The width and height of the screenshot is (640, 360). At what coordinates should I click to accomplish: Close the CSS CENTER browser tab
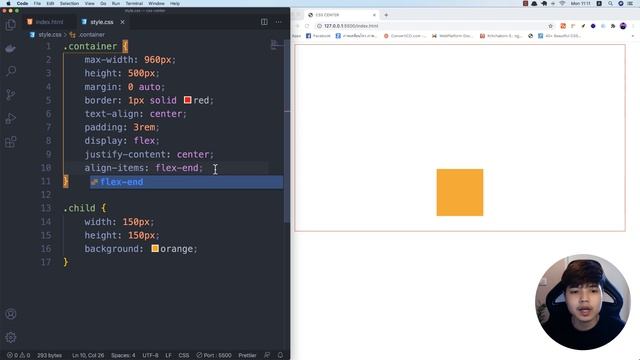374,15
